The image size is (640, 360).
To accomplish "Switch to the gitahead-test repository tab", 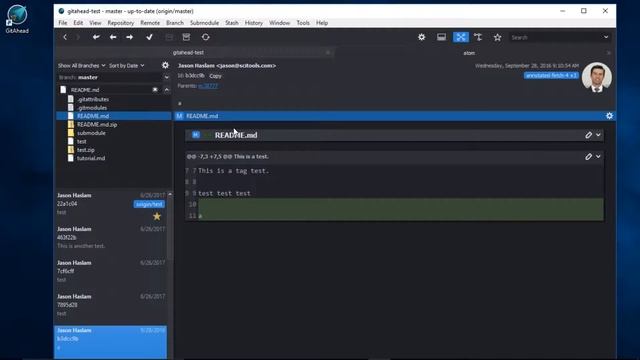I will tap(188, 53).
